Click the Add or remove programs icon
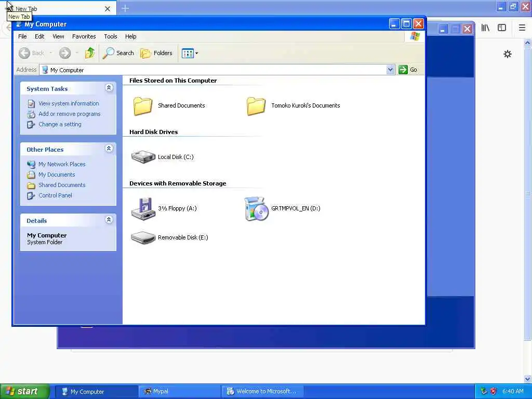The height and width of the screenshot is (399, 532). 31,114
